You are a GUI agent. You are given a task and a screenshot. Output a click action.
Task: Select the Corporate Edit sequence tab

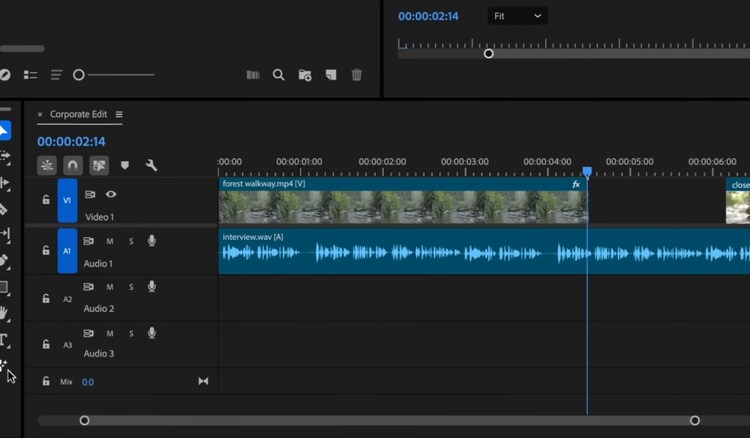tap(78, 115)
